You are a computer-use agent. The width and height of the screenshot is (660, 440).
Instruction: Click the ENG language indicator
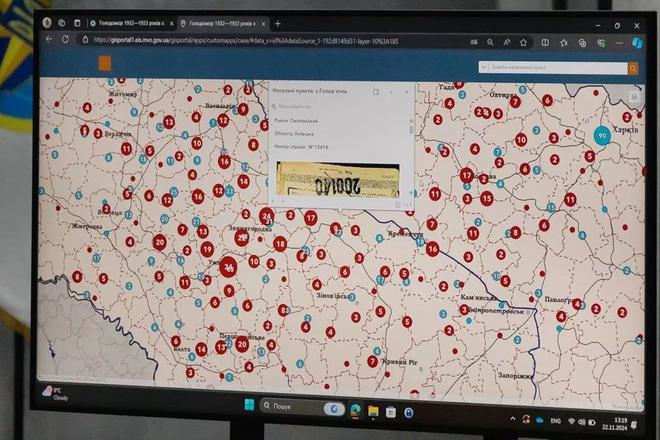[x=555, y=421]
